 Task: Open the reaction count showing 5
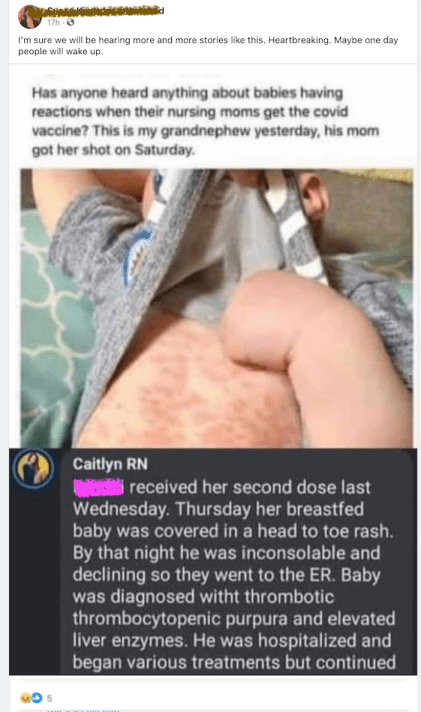[x=50, y=698]
